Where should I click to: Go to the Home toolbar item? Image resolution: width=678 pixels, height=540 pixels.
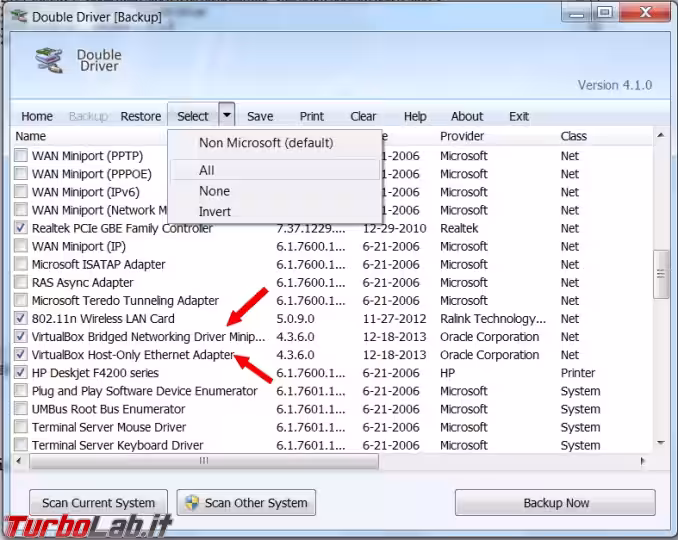37,116
